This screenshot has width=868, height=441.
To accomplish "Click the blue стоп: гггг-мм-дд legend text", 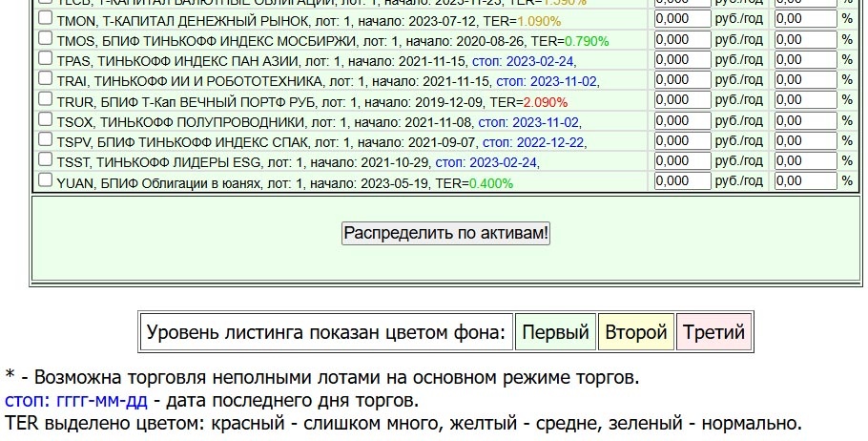I will click(76, 401).
